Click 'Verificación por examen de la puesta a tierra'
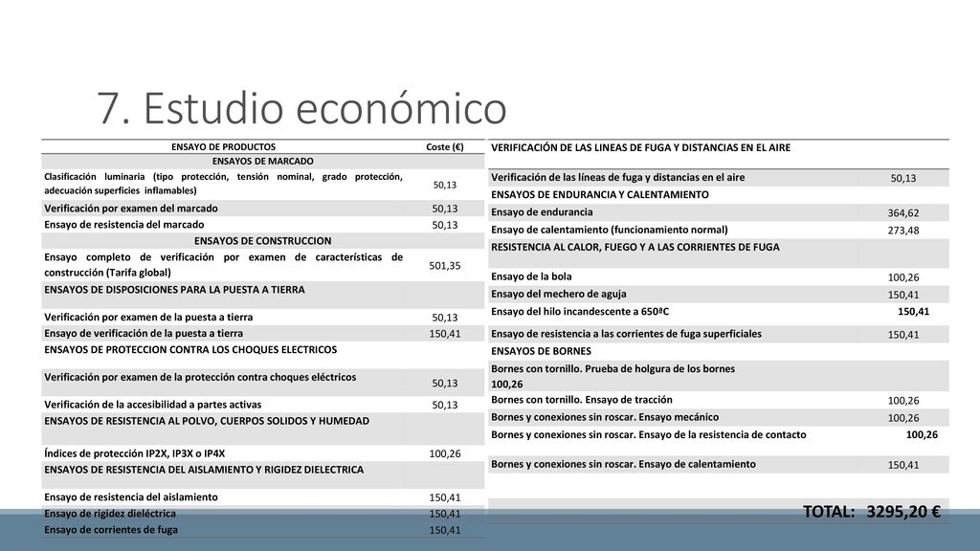980x551 pixels. click(148, 317)
